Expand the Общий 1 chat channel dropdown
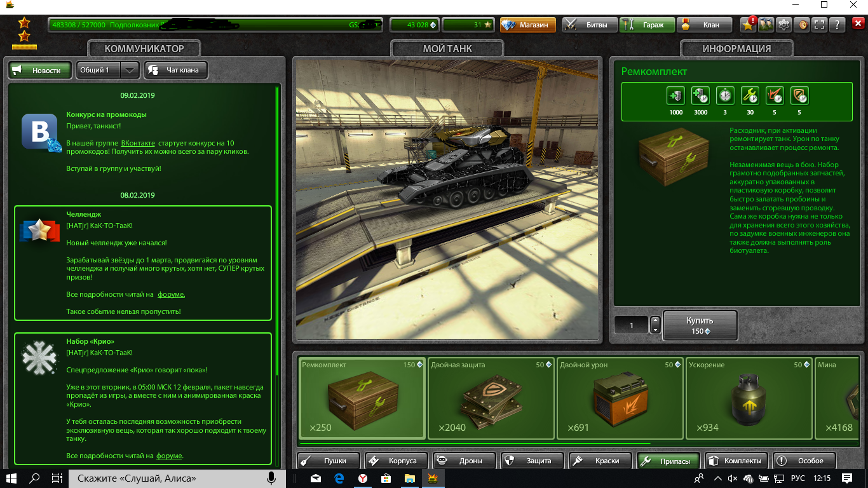868x488 pixels. (130, 70)
